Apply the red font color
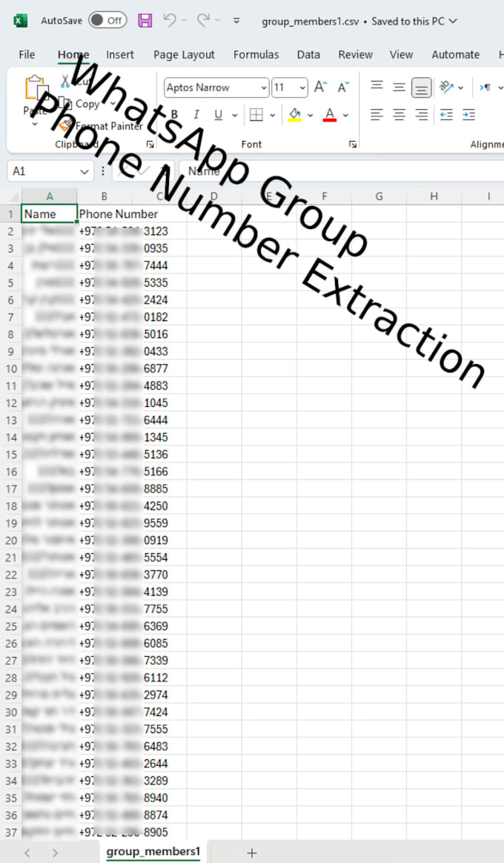This screenshot has width=504, height=863. point(330,114)
